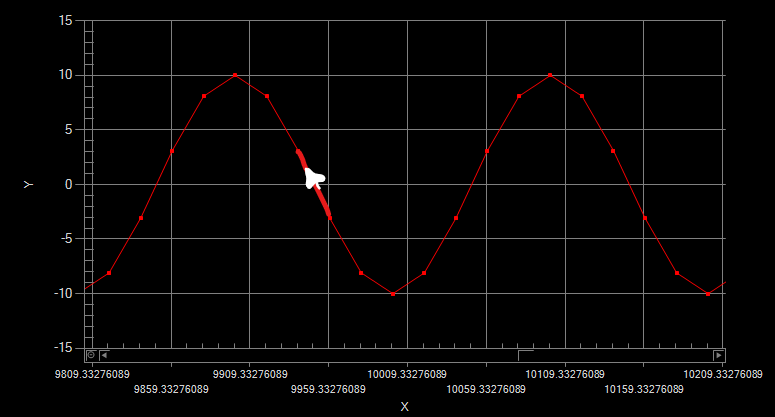The width and height of the screenshot is (775, 417).
Task: Click the Y axis title label
Action: pyautogui.click(x=28, y=184)
